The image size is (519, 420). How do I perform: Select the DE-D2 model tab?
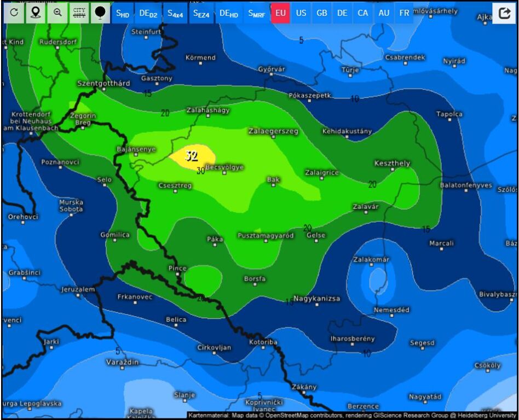tap(148, 13)
